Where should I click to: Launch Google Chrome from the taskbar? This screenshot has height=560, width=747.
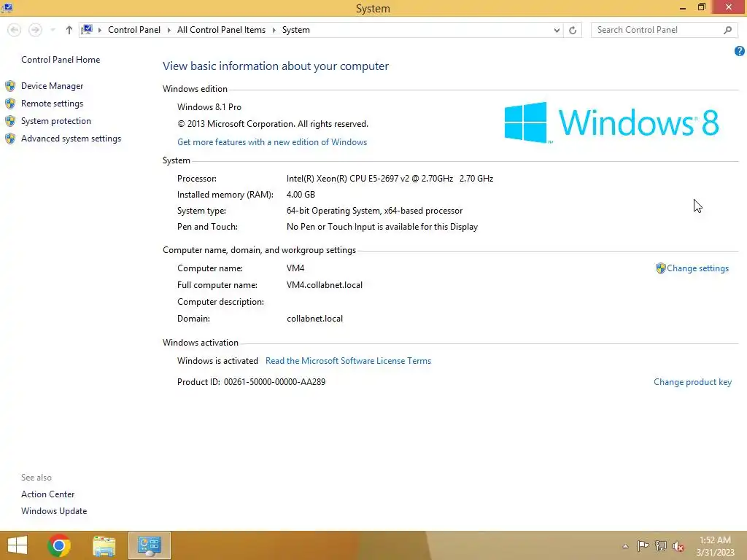(x=59, y=545)
